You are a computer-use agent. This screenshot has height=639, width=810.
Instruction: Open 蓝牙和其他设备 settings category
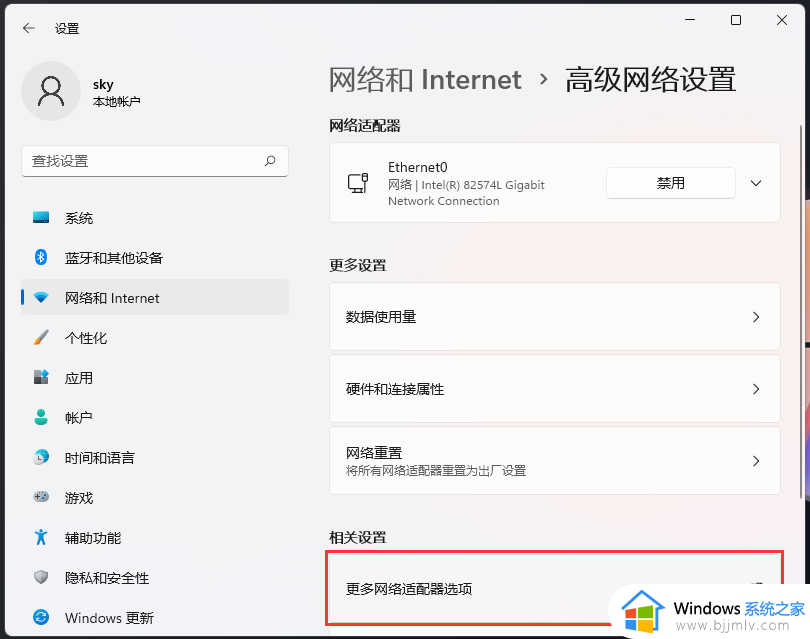(x=154, y=258)
